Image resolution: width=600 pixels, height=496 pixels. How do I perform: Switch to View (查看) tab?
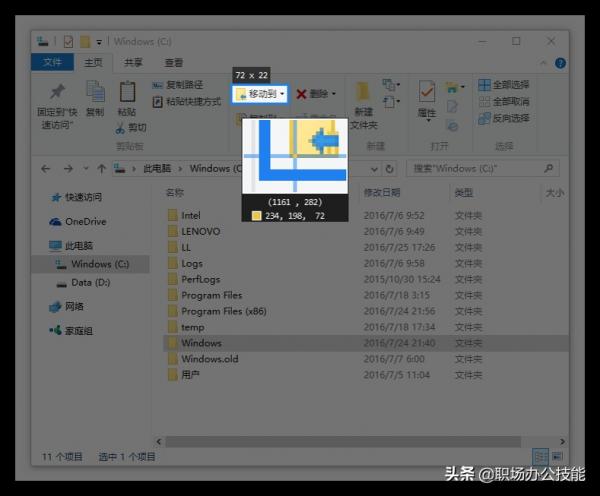[174, 62]
